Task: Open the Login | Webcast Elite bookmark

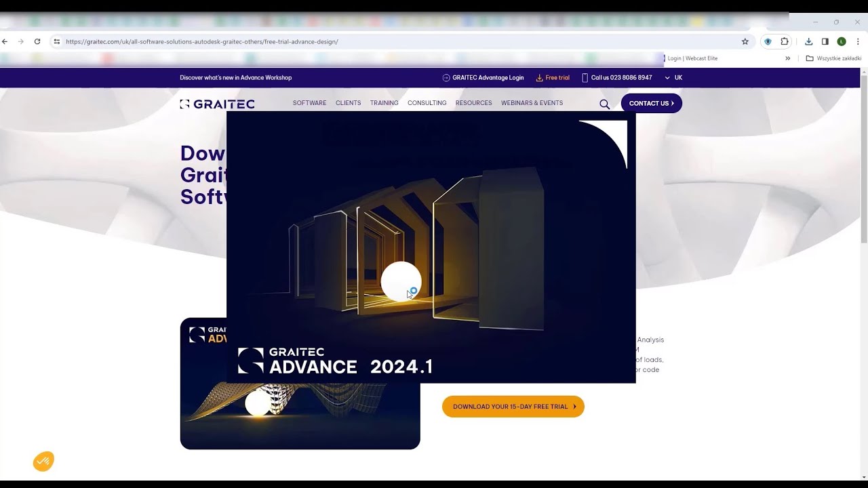Action: 691,58
